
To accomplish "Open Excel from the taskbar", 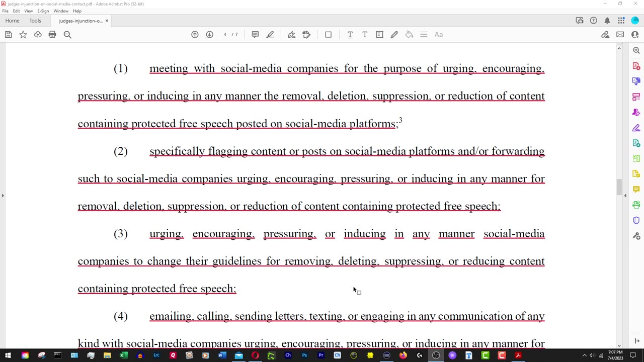I will tap(123, 355).
